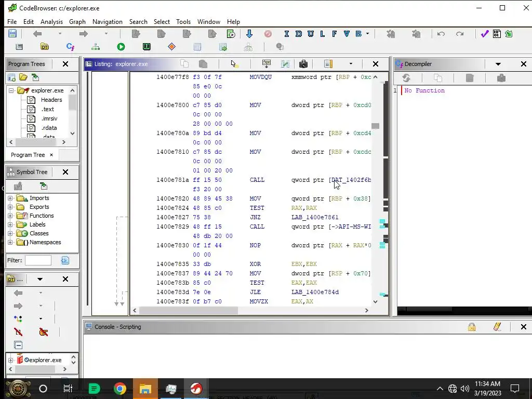532x399 pixels.
Task: Jump to next non-function (V) icon
Action: (347, 34)
